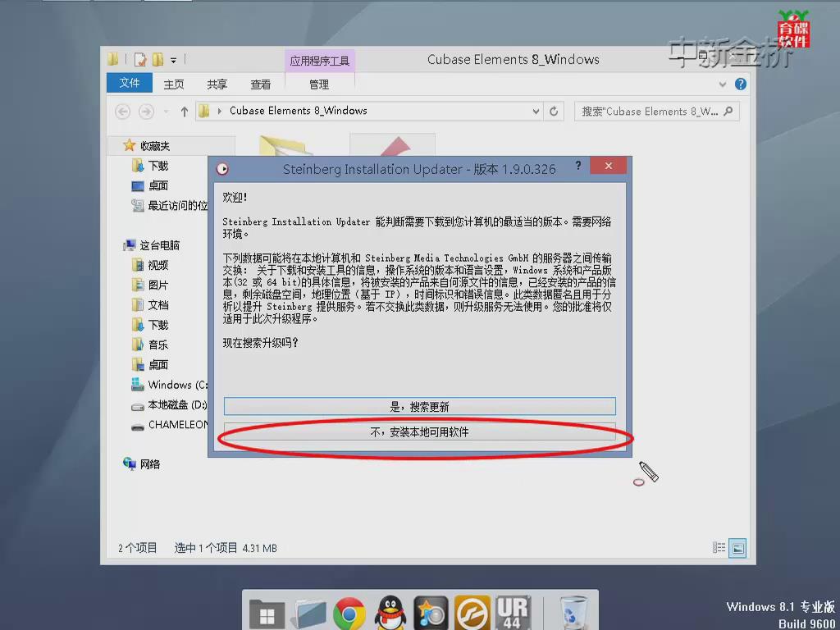The width and height of the screenshot is (840, 630).
Task: Open Start button in the dock
Action: point(267,614)
